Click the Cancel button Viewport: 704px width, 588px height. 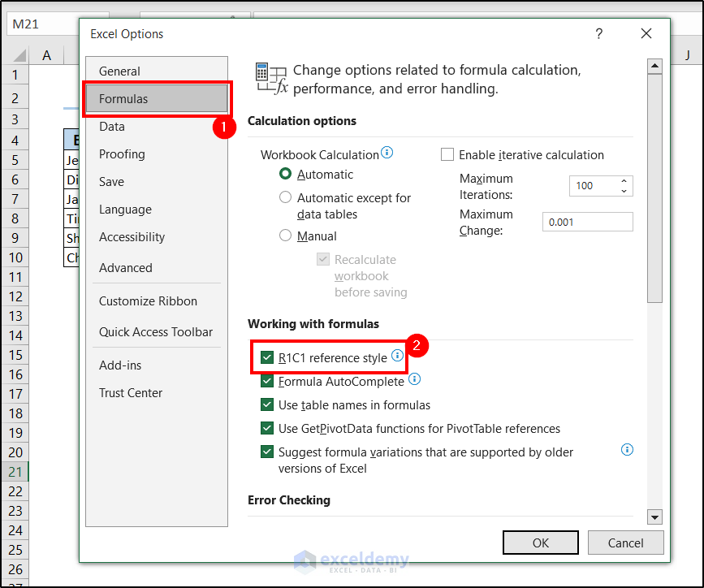click(625, 543)
